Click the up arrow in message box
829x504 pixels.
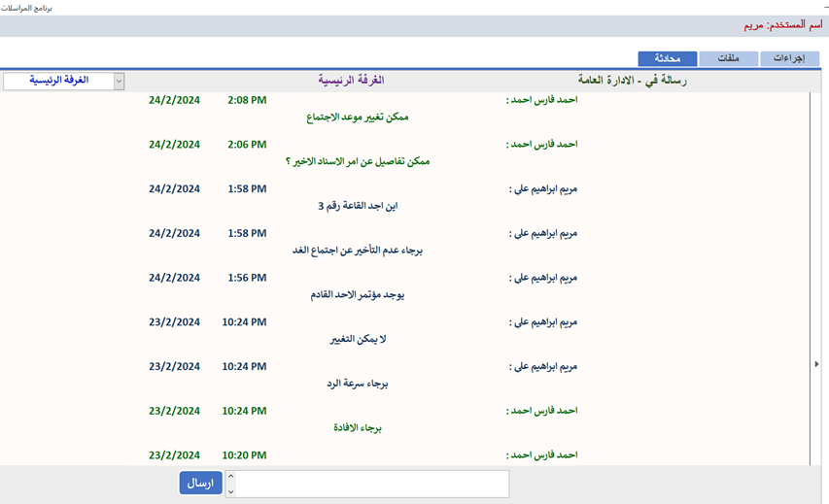pos(230,476)
